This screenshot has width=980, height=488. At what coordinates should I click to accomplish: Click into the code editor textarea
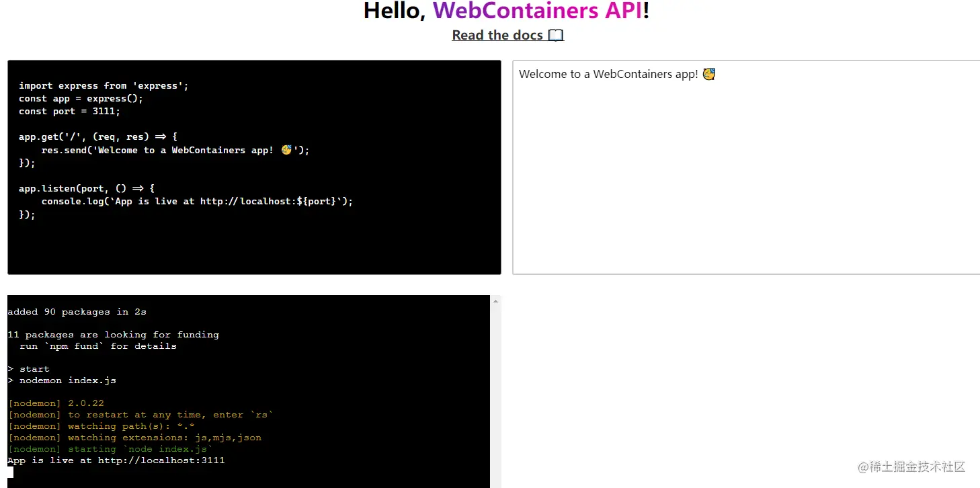point(254,167)
